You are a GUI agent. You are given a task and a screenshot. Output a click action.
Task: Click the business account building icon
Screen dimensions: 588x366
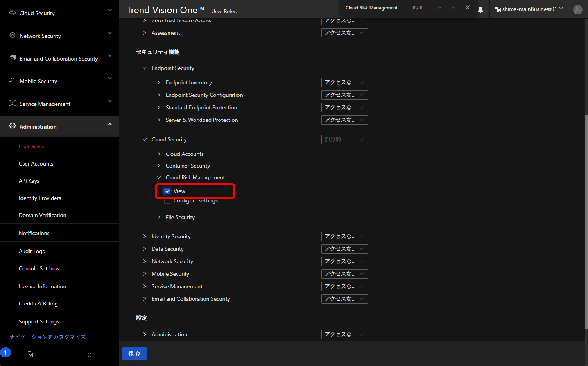tap(498, 9)
